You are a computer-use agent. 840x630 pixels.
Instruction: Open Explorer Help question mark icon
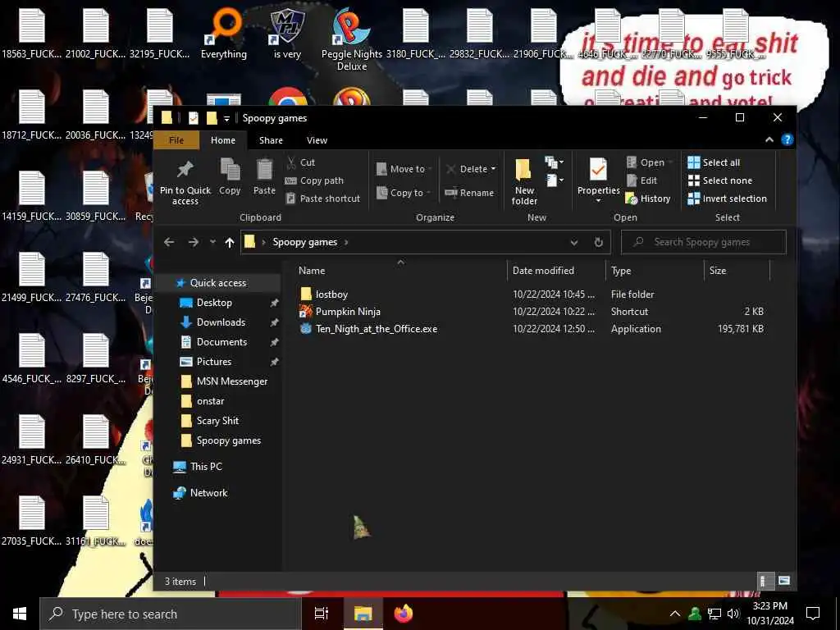pyautogui.click(x=787, y=139)
